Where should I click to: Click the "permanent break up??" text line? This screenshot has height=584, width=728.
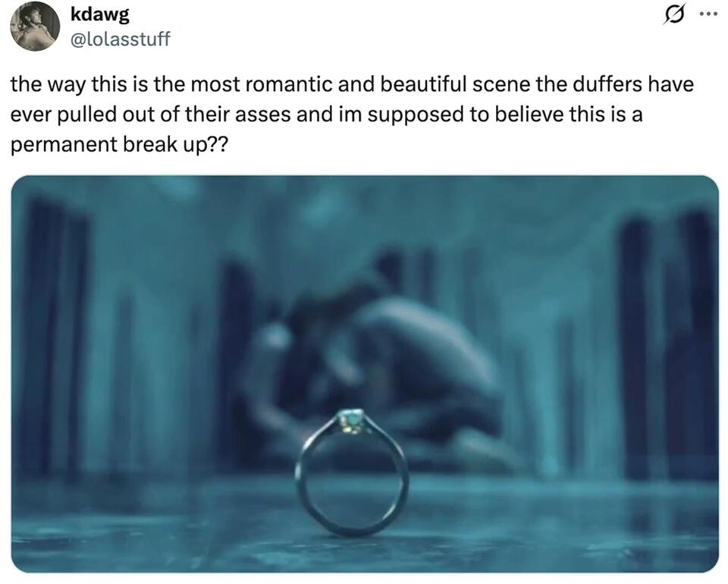(119, 145)
